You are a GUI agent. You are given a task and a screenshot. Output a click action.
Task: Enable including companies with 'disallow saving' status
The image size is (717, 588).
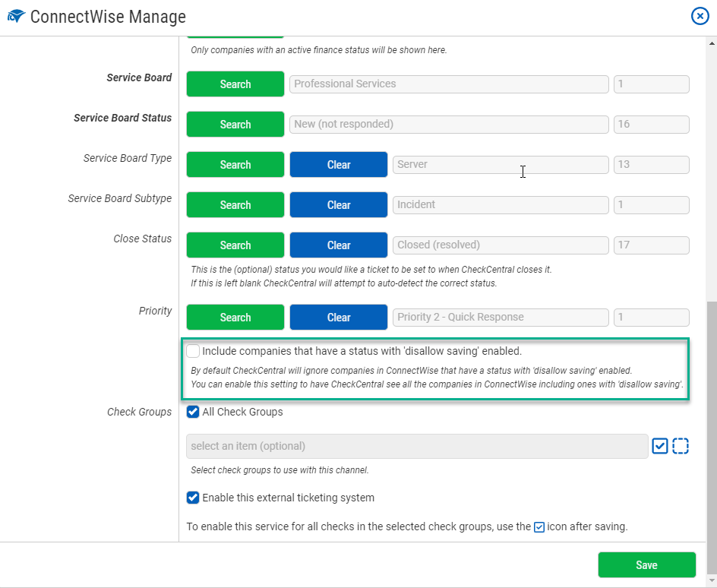pos(193,351)
